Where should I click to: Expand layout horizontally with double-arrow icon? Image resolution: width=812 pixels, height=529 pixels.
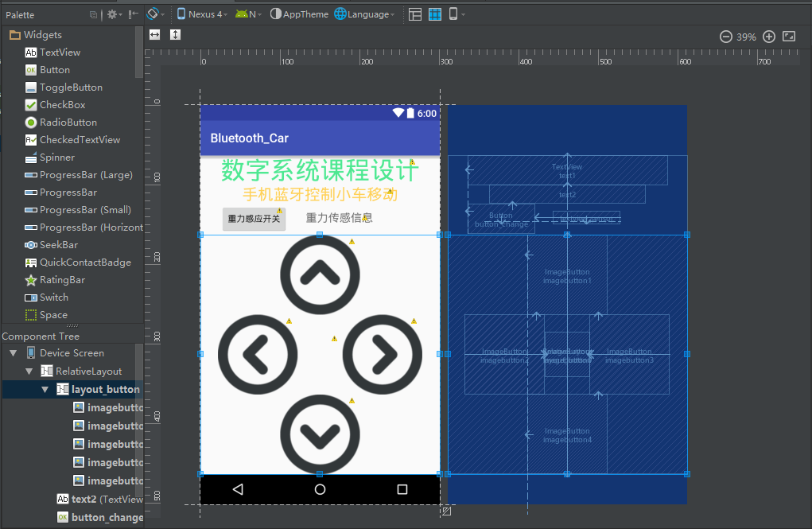coord(155,35)
